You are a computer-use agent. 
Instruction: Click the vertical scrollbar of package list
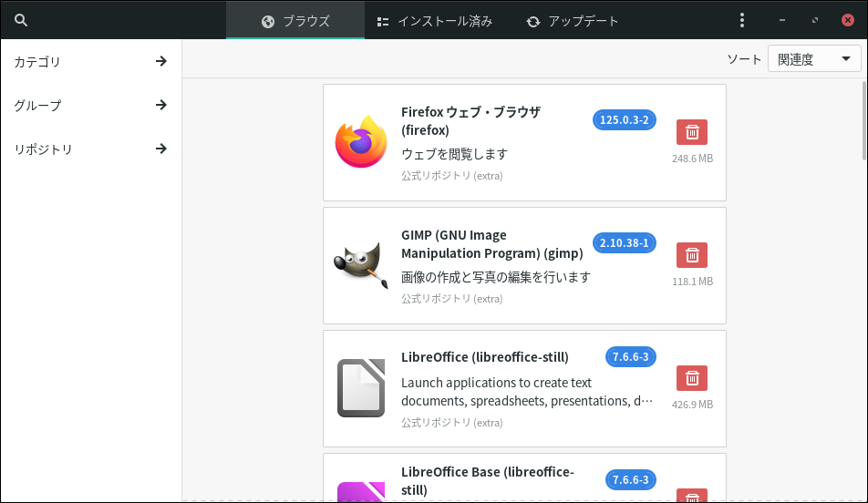(x=864, y=119)
